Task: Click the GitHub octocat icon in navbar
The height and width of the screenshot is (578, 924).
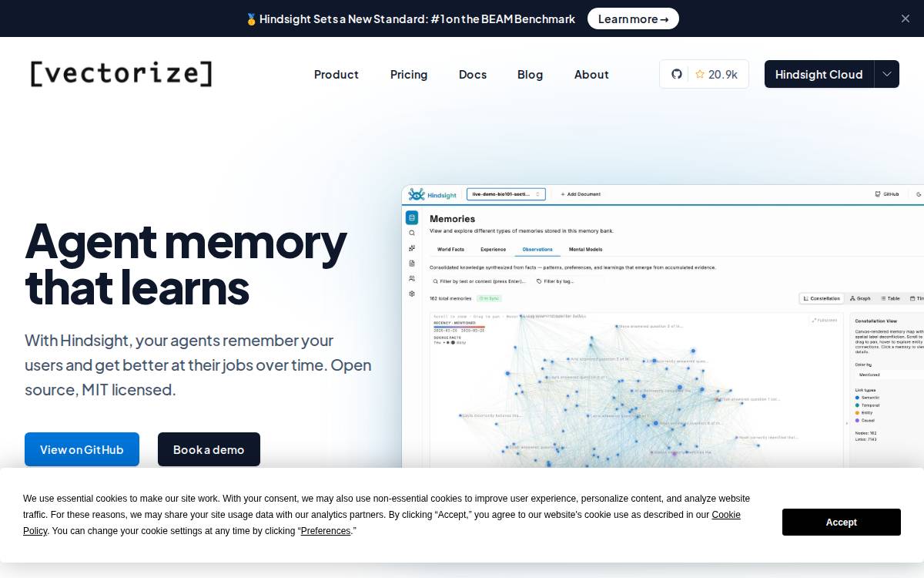Action: 677,74
